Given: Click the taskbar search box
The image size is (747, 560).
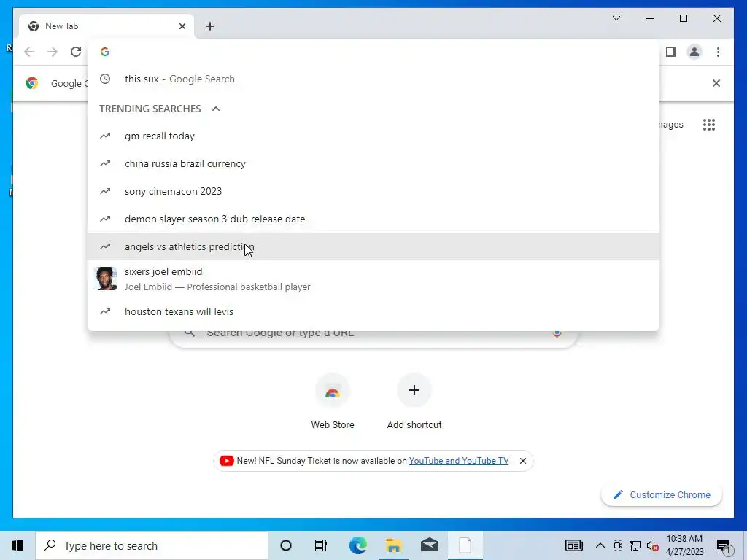Looking at the screenshot, I should (x=152, y=545).
